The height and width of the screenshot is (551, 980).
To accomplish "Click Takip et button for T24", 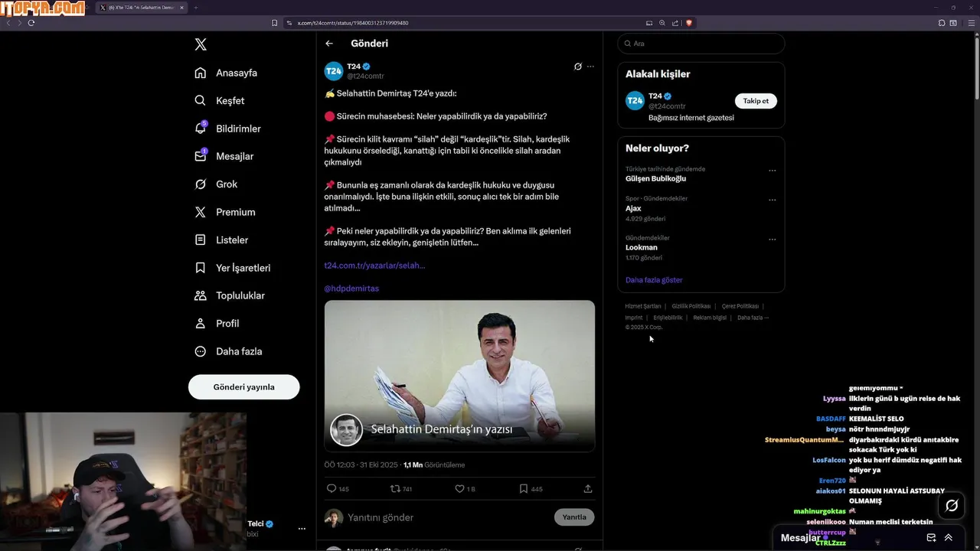I will (x=756, y=101).
